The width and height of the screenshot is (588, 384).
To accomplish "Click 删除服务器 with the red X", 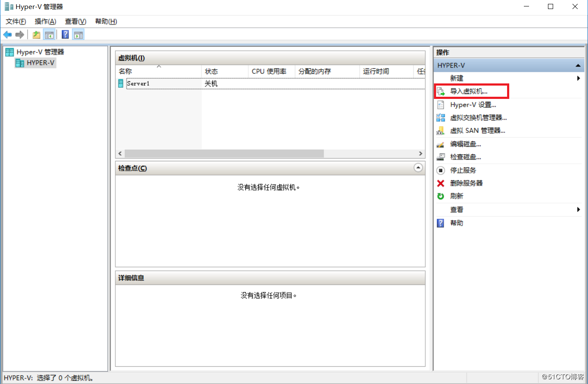I will point(466,183).
